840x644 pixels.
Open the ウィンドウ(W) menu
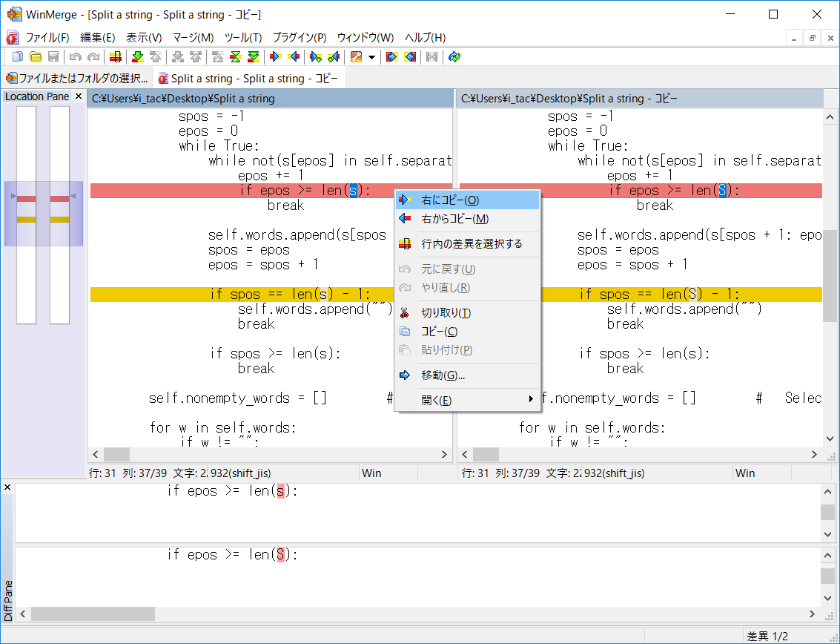(366, 38)
